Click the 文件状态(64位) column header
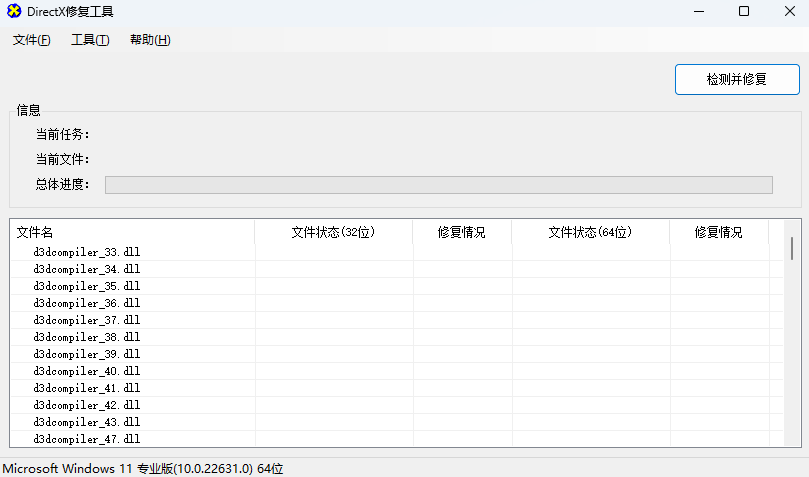Screen dimensions: 809x477 tap(590, 232)
